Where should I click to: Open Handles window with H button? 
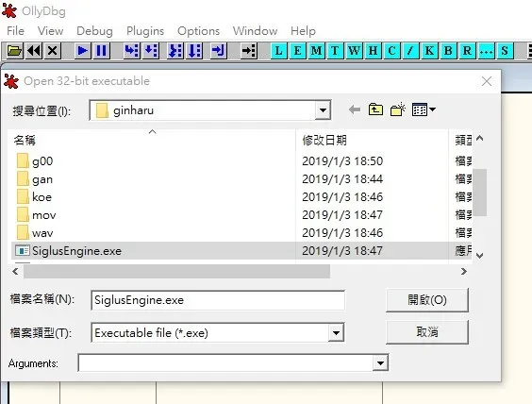coord(373,51)
